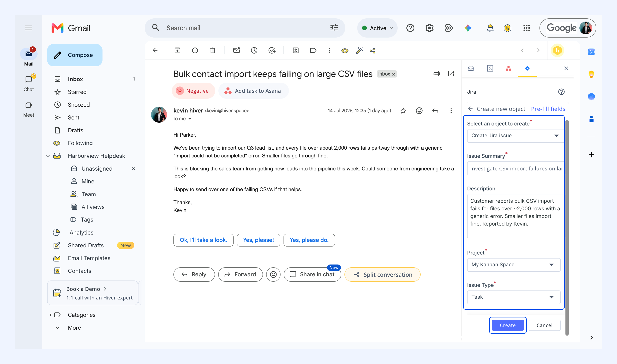Screen dimensions: 617x364
Task: Mark the email as unread
Action: 237,50
